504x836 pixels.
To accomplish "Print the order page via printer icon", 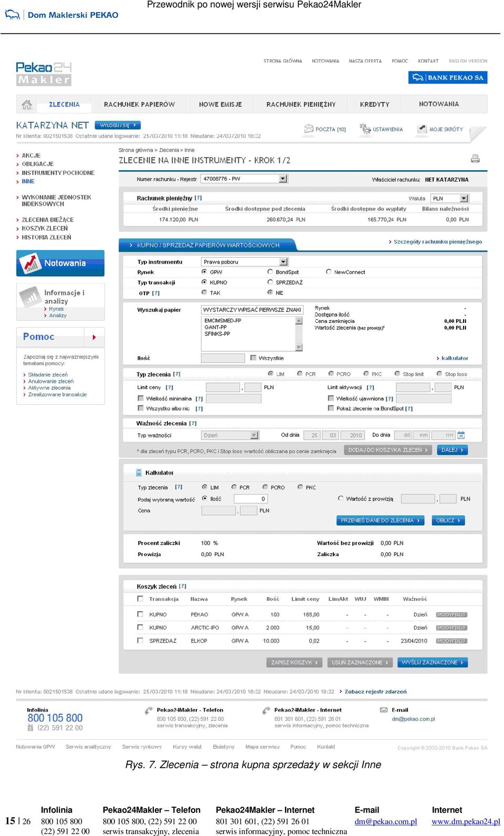I will click(x=475, y=159).
